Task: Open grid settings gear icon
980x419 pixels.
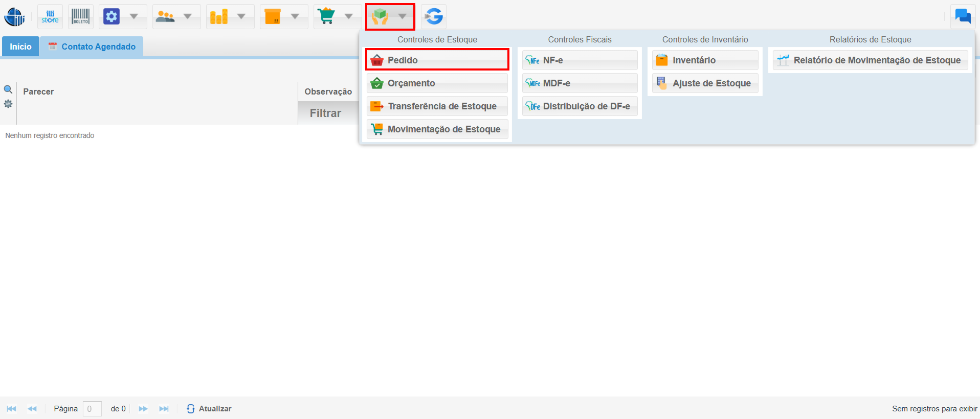Action: coord(8,104)
